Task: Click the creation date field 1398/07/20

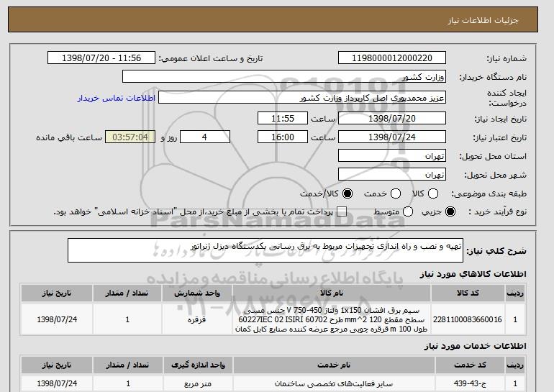Action: [392, 118]
